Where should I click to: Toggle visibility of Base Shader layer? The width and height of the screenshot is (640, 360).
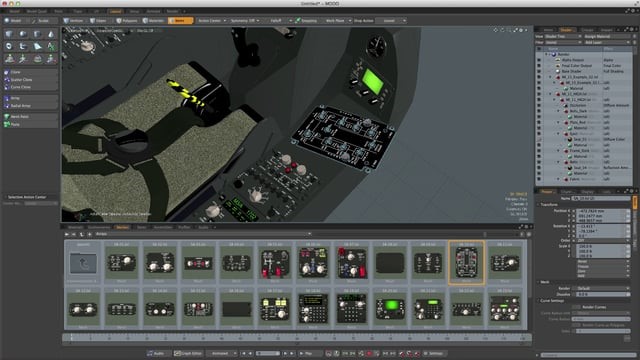[x=539, y=71]
